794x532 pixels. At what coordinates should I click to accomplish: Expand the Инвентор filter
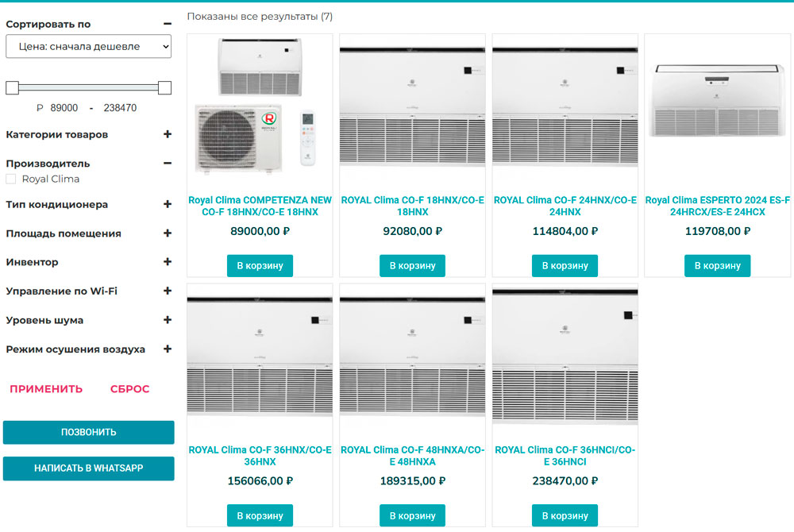point(168,262)
